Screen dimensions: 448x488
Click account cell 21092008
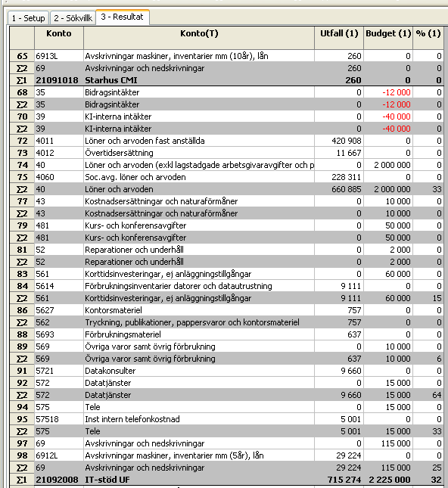(x=59, y=480)
